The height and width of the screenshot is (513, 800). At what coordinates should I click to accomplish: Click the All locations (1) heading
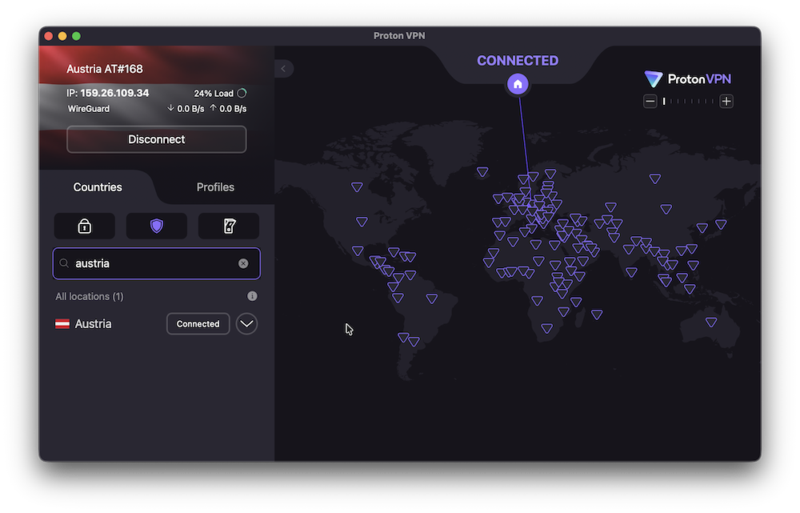pyautogui.click(x=89, y=297)
